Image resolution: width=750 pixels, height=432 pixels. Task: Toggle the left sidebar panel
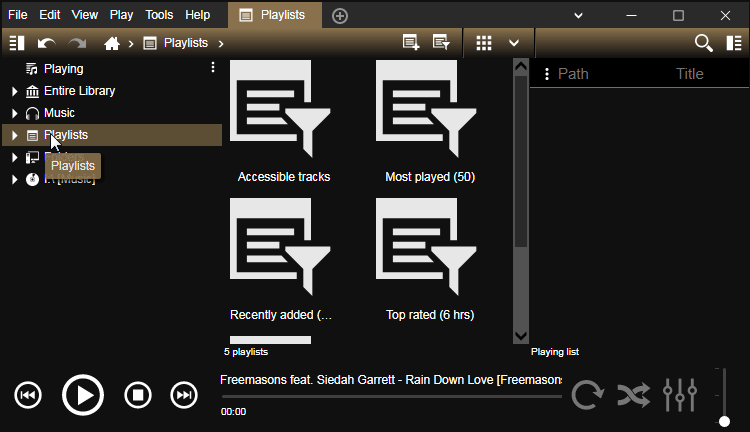pos(16,43)
